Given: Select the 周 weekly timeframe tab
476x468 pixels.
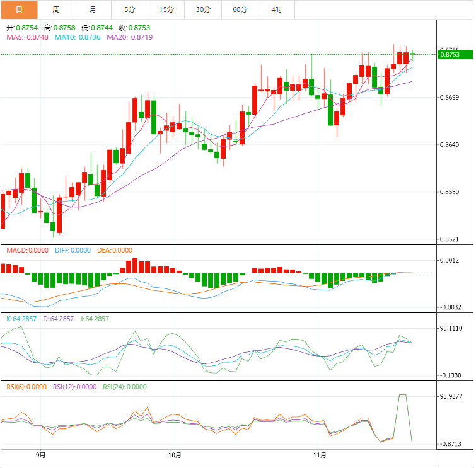Looking at the screenshot, I should (x=56, y=9).
